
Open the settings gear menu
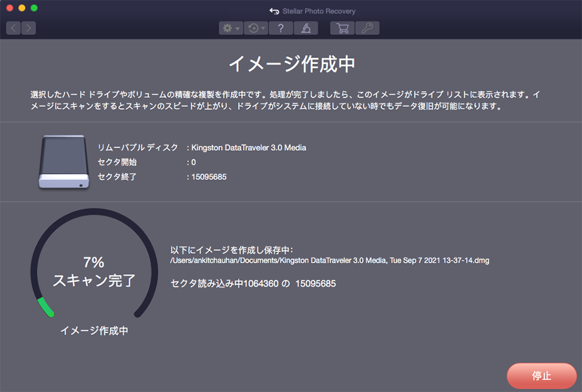point(231,28)
